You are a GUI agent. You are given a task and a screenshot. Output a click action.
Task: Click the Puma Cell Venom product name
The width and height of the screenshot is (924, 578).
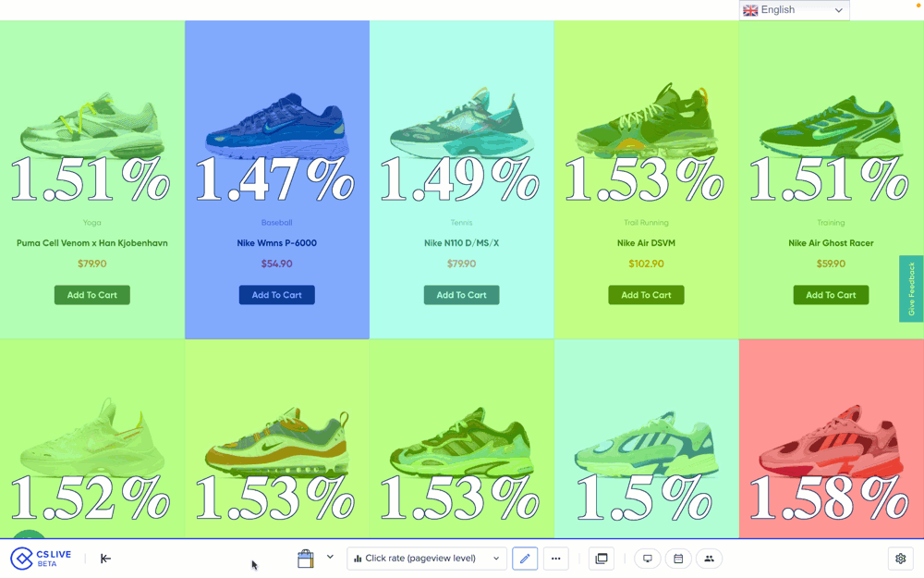tap(92, 243)
